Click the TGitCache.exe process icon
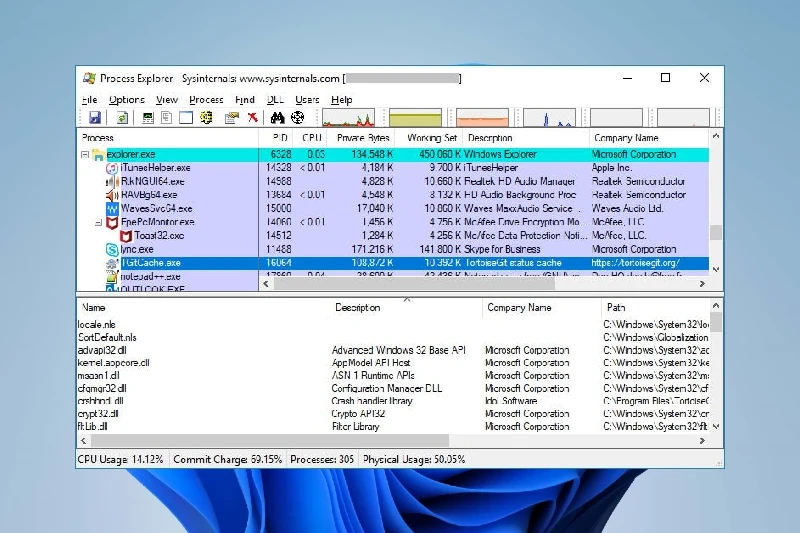Screen dimensions: 800x533 pyautogui.click(x=112, y=263)
